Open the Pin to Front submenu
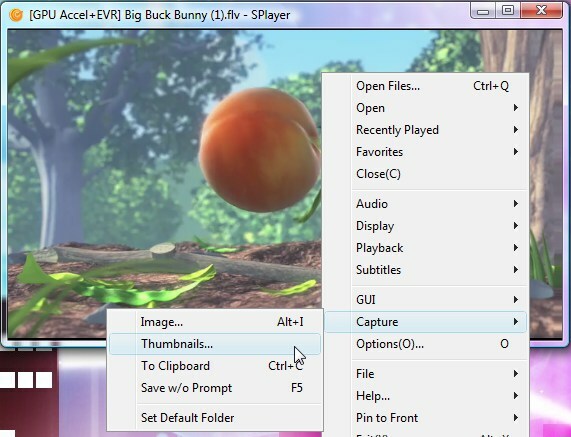The width and height of the screenshot is (571, 437). tap(425, 418)
